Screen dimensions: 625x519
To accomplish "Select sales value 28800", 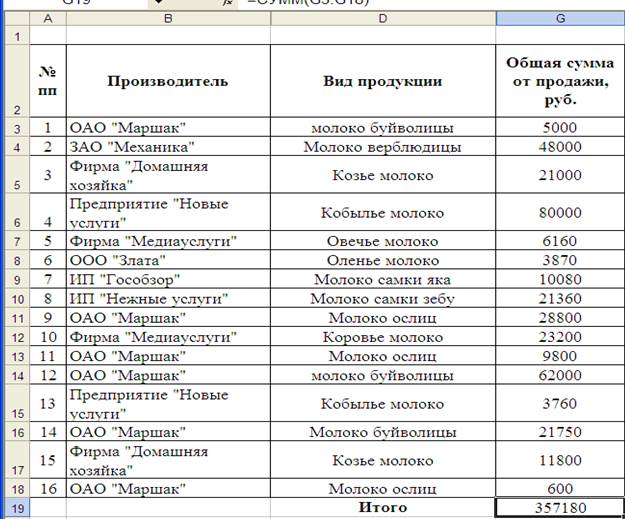I will point(560,318).
